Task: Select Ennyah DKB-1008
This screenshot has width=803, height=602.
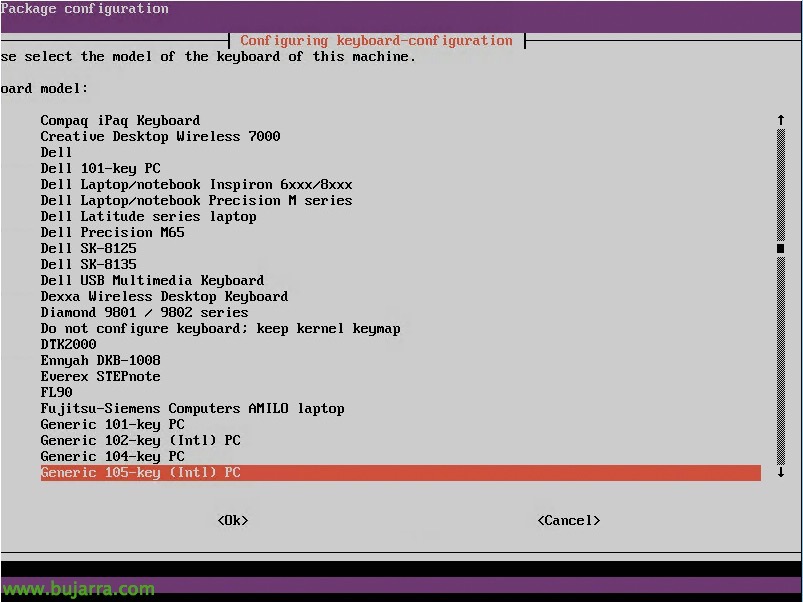Action: click(x=100, y=360)
